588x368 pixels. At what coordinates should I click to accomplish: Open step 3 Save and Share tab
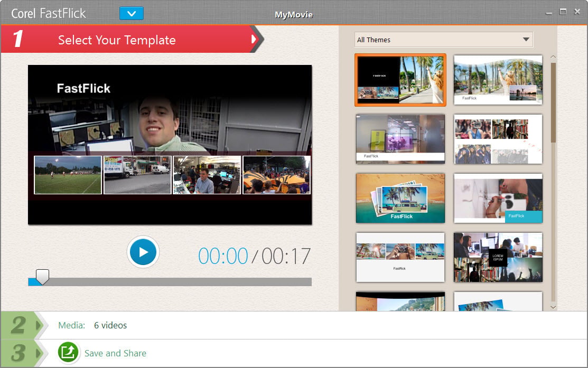(x=23, y=353)
